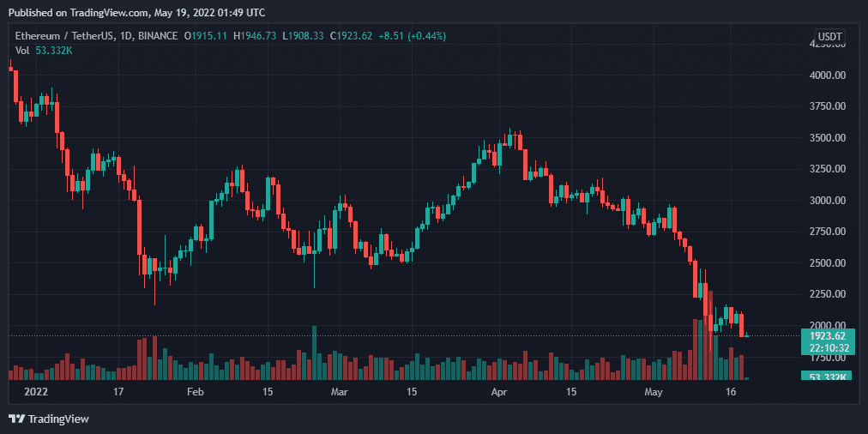
Task: Select the Apr marker on time axis
Action: (x=499, y=392)
